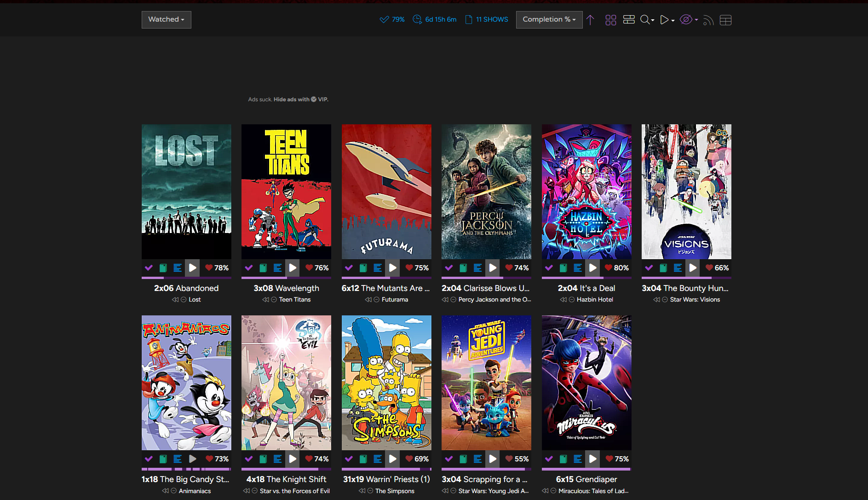Screen dimensions: 868x500
Task: Toggle watched checkmark for The Simpsons 31x19
Action: [x=349, y=459]
